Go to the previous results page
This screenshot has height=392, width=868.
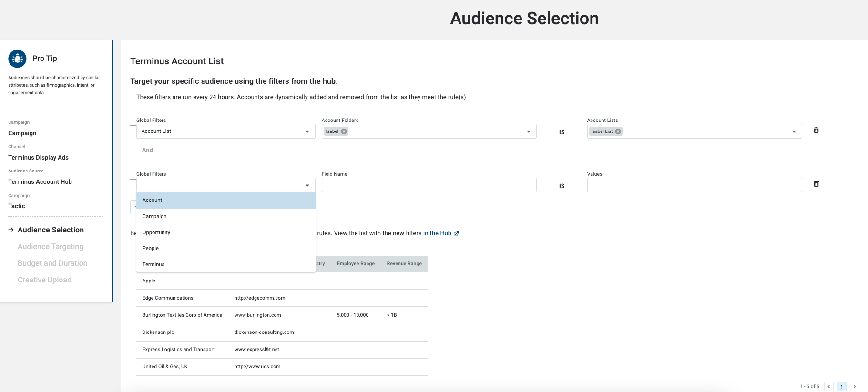click(x=829, y=386)
